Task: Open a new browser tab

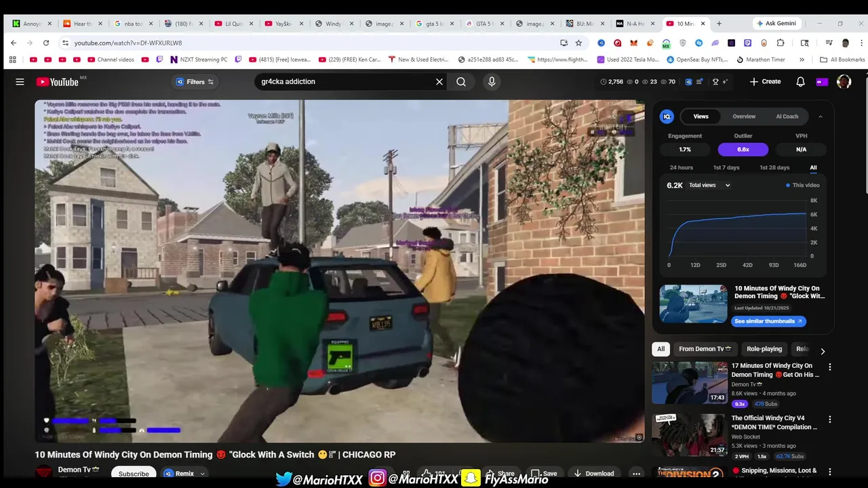Action: 719,24
